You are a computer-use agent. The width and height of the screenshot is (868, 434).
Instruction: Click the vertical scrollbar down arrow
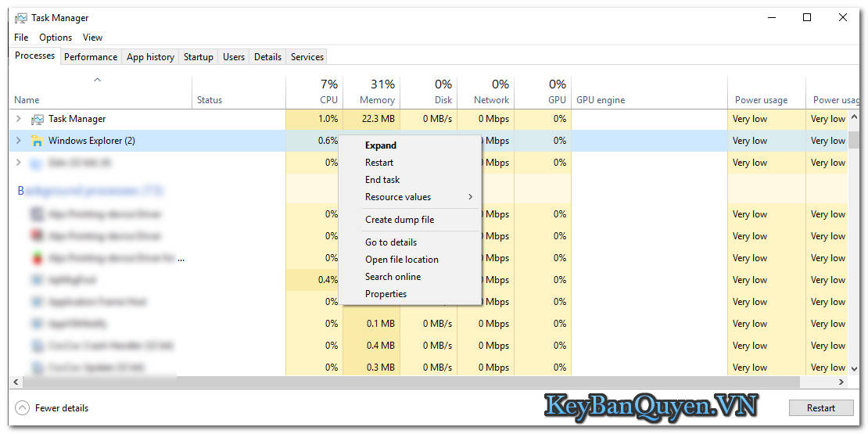853,369
